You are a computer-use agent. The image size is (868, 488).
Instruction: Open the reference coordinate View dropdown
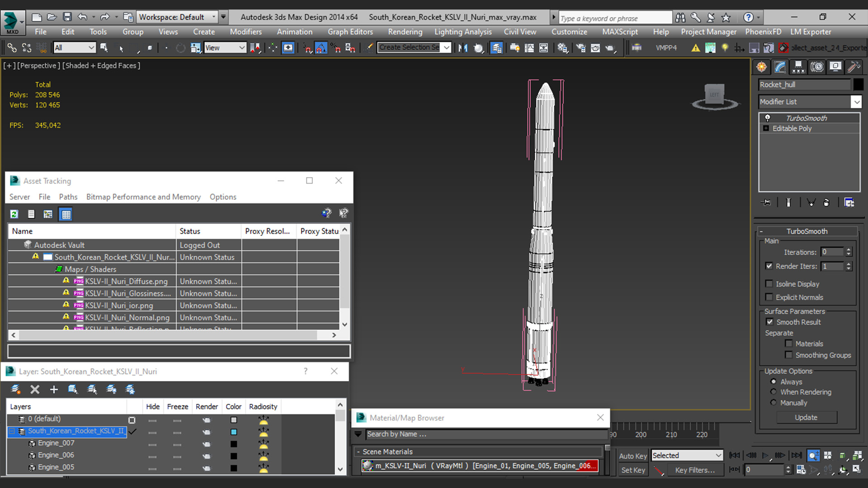[225, 47]
